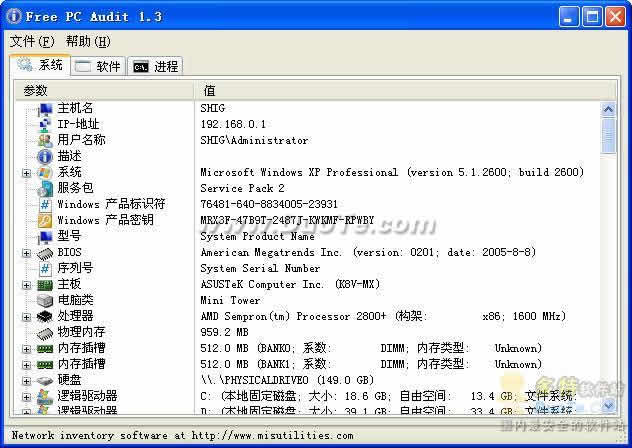Screen dimensions: 632x448
Task: Click the \\.\PHYSICALDRIVE0 value
Action: 287,380
